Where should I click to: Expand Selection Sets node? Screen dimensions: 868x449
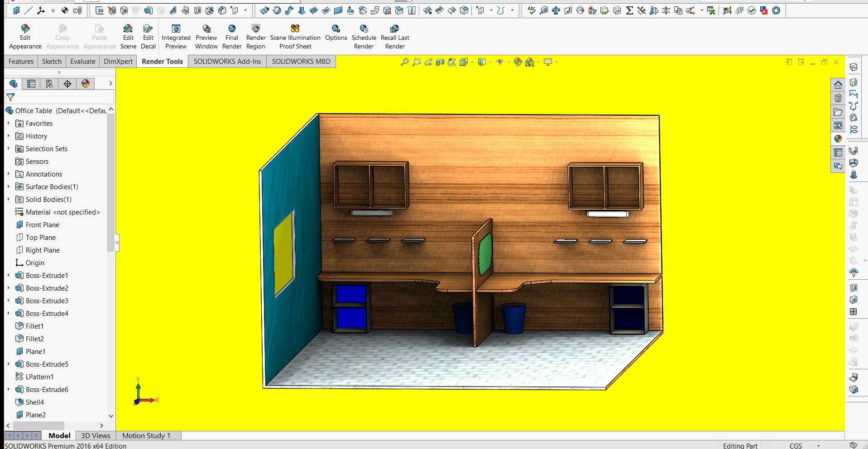8,148
